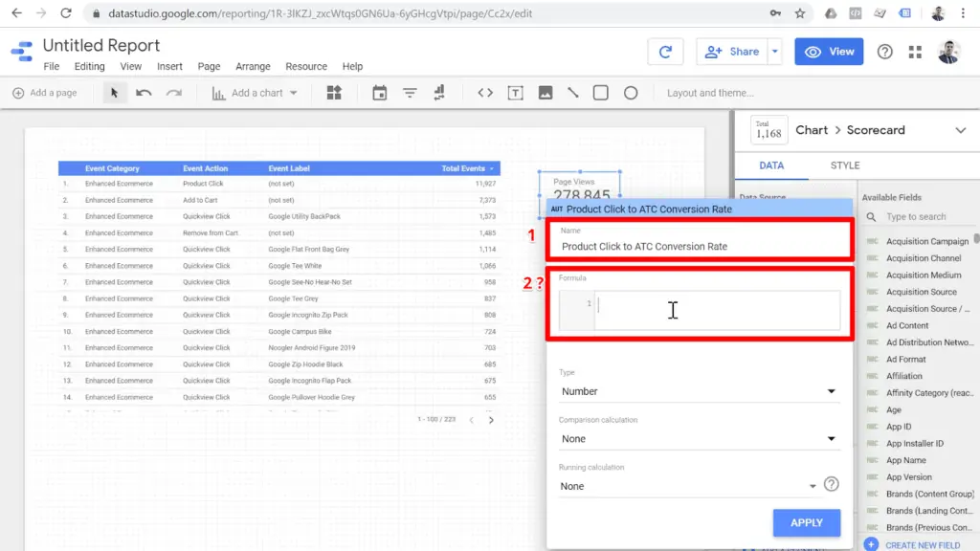Click the rectangle shape tool

click(602, 92)
